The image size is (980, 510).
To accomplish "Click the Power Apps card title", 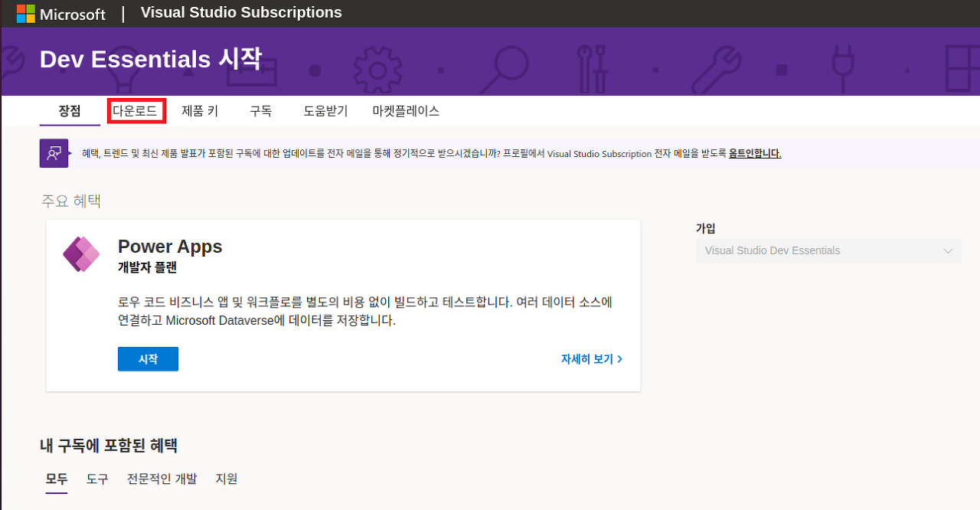I will 170,247.
